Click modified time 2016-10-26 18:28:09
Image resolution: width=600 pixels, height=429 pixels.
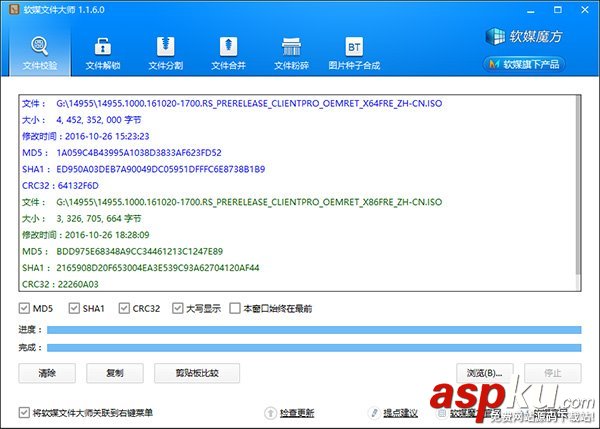tap(107, 235)
